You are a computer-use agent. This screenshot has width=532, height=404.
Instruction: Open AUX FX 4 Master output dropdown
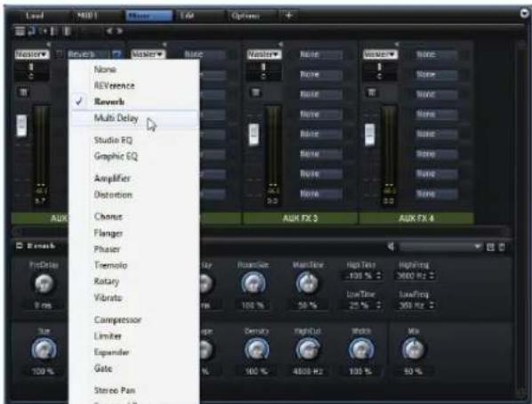[x=380, y=54]
